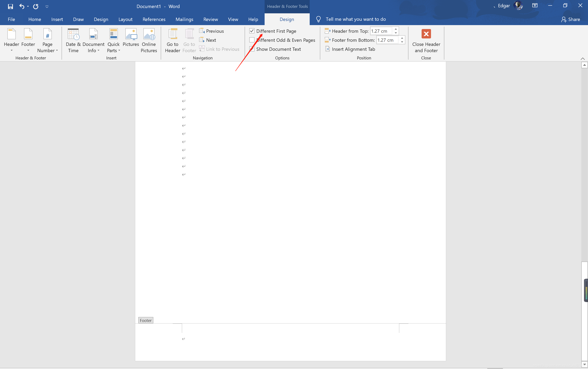
Task: Toggle the Show Document Text checkbox
Action: click(252, 49)
